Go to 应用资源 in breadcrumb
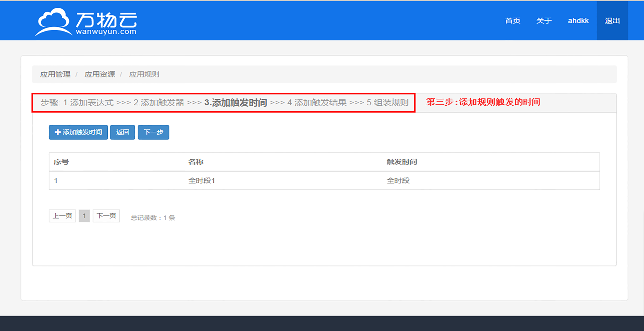The image size is (644, 331). [x=100, y=74]
